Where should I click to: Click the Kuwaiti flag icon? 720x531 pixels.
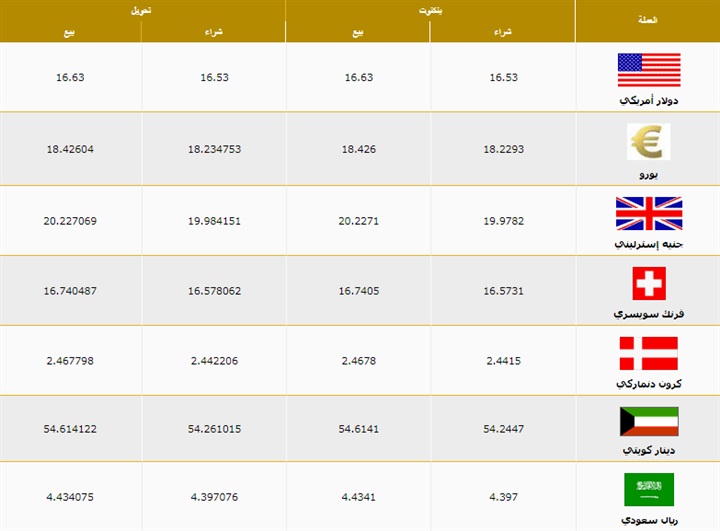pyautogui.click(x=648, y=421)
